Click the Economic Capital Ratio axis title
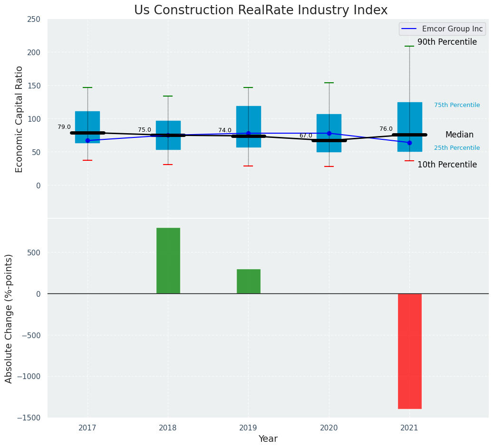Screen dimensions: 494x448 click(19, 119)
